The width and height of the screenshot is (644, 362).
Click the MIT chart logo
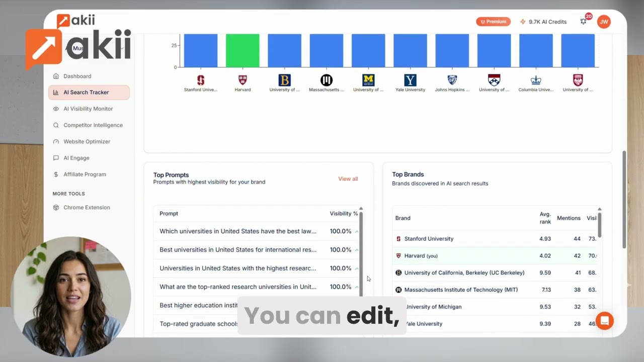click(x=327, y=80)
